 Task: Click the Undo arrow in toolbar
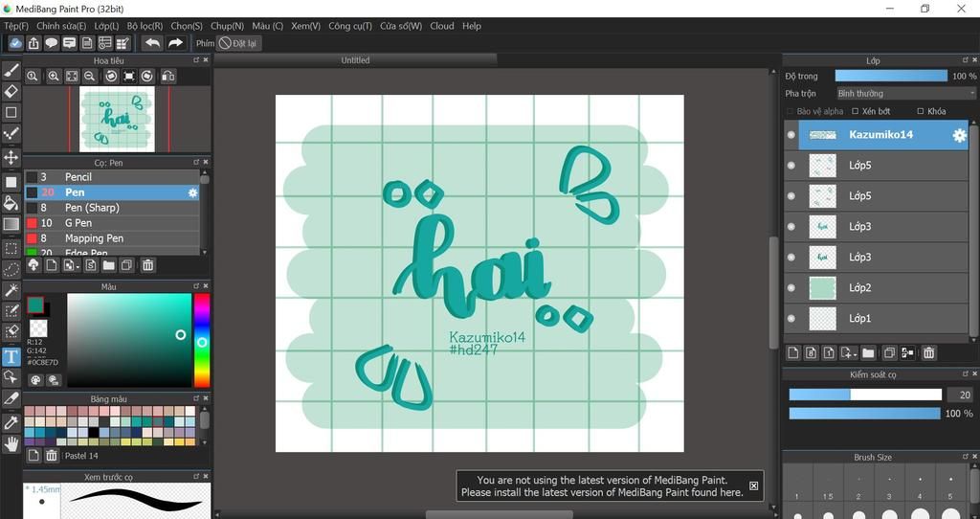click(152, 42)
